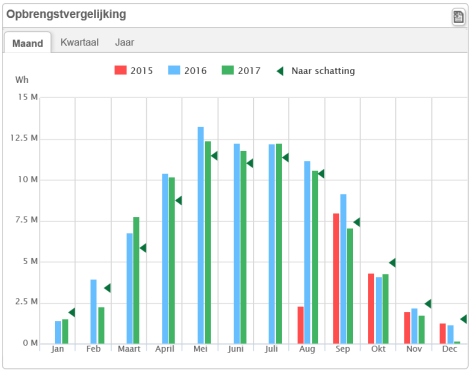Image resolution: width=471 pixels, height=371 pixels.
Task: Click the red 2015 legend color swatch
Action: pyautogui.click(x=120, y=70)
